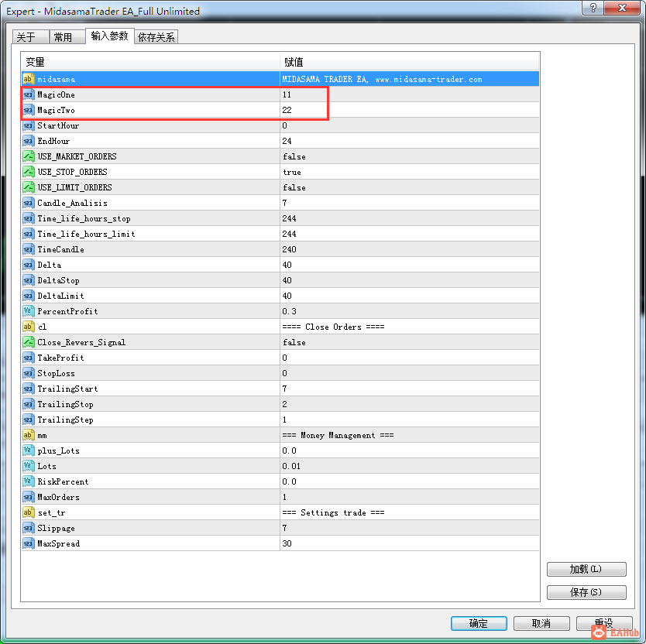Click the '==== Close Orders ====' value
646x644 pixels.
pos(333,327)
